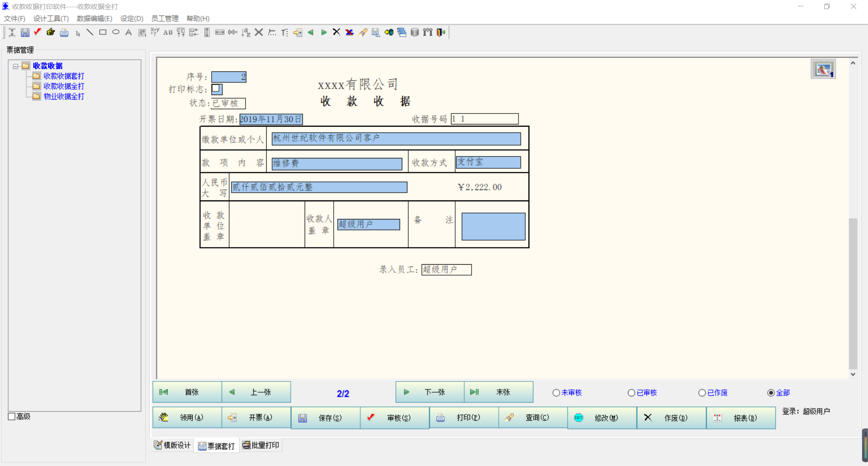This screenshot has height=466, width=868.
Task: Click the 报表(B) button
Action: 741,418
